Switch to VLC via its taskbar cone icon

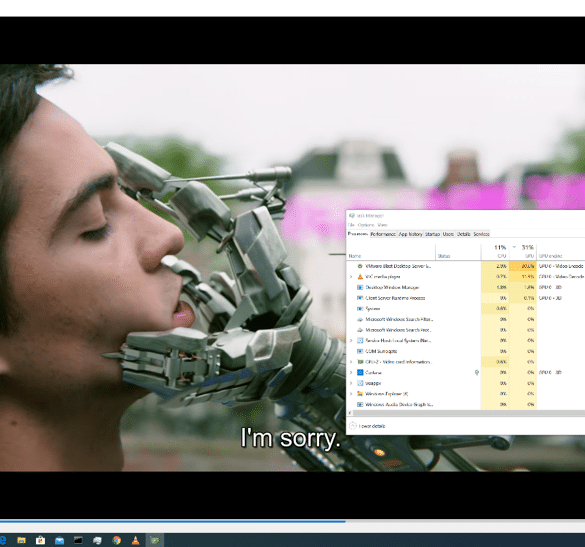pos(135,540)
